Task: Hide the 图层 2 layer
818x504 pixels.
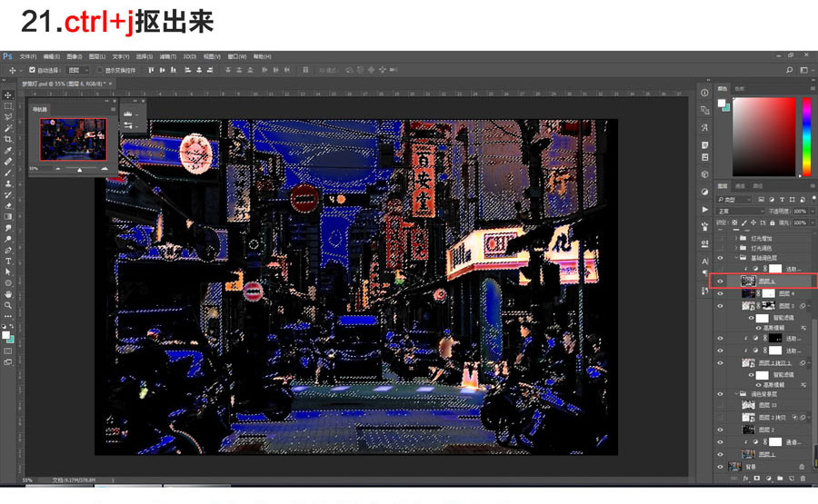Action: 721,430
